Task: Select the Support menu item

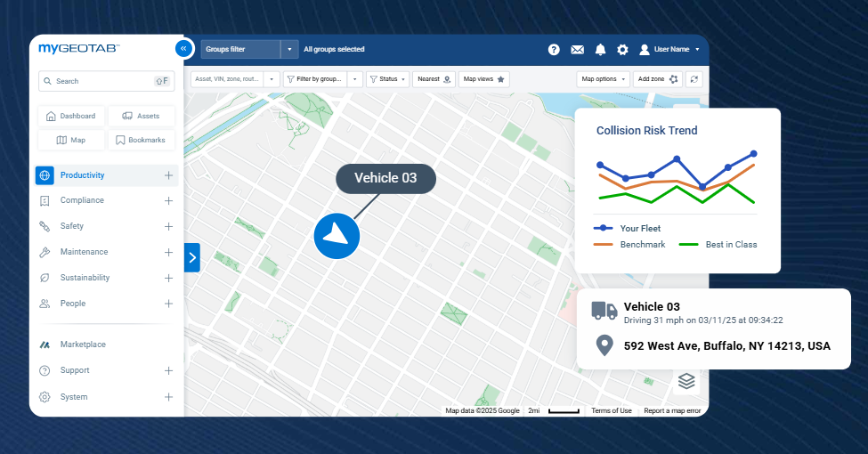Action: (107, 370)
